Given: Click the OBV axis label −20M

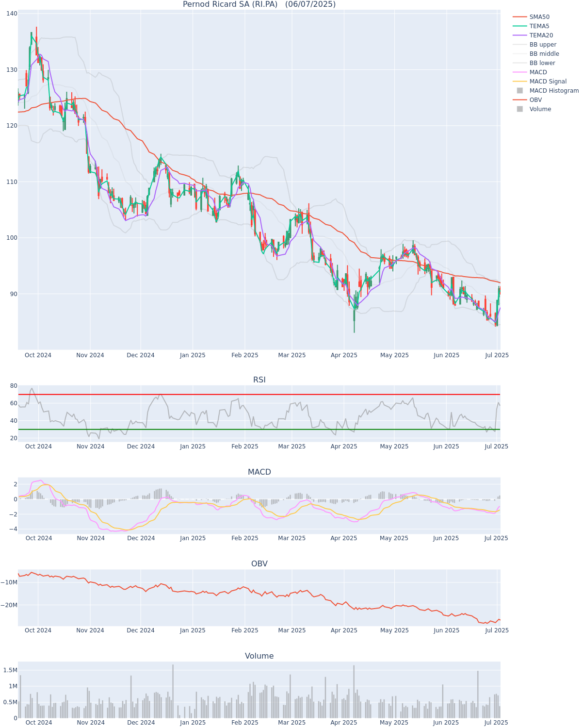Looking at the screenshot, I should tap(10, 605).
